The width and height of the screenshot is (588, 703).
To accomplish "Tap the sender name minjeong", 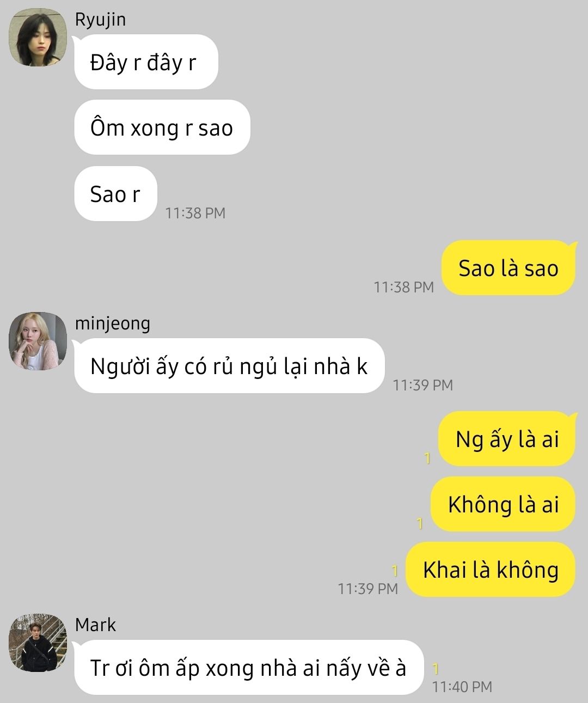I will tap(112, 323).
